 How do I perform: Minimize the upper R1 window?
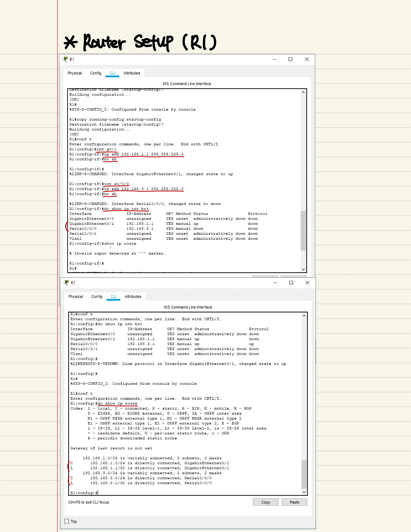(274, 59)
